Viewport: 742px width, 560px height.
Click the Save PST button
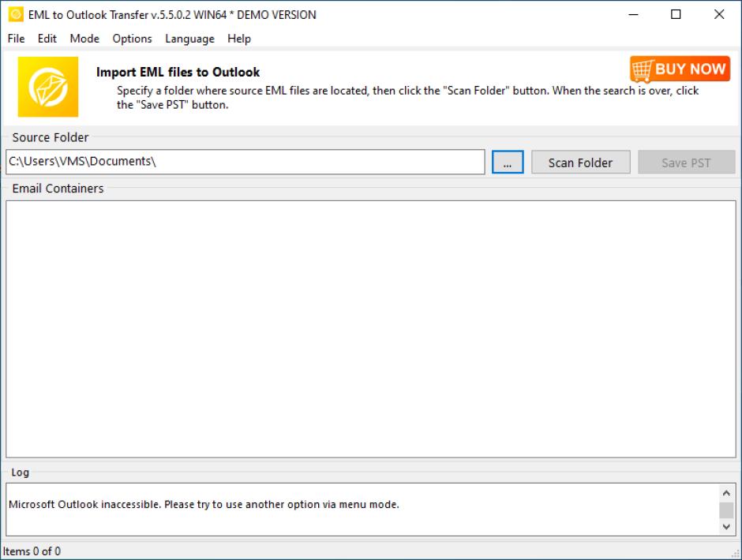pyautogui.click(x=686, y=162)
